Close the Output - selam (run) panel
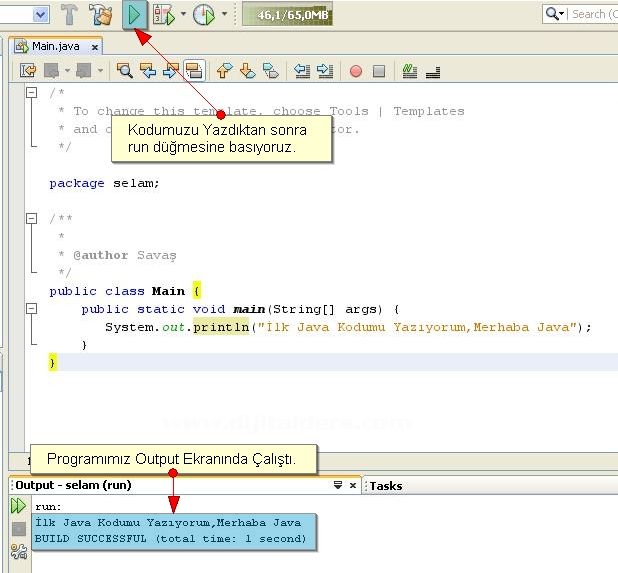Screen dimensions: 618x573 pyautogui.click(x=353, y=486)
